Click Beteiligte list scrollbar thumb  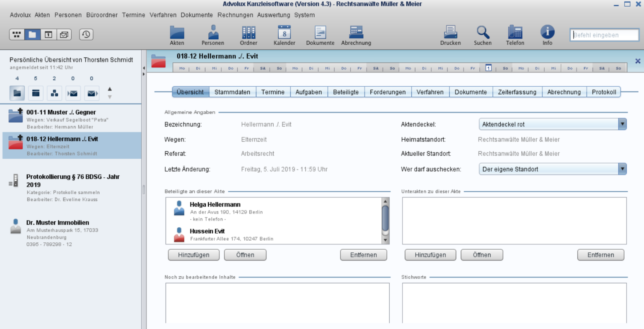385,218
